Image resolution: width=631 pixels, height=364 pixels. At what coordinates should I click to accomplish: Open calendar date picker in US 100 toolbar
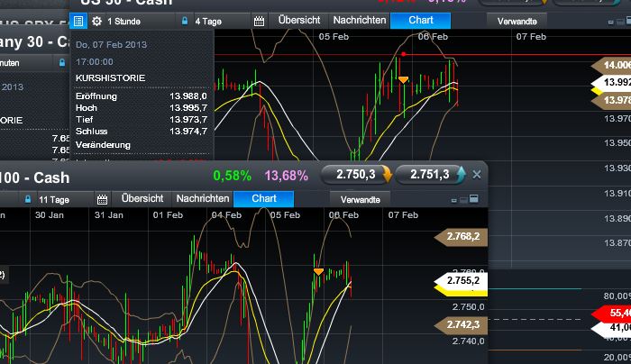coord(102,199)
